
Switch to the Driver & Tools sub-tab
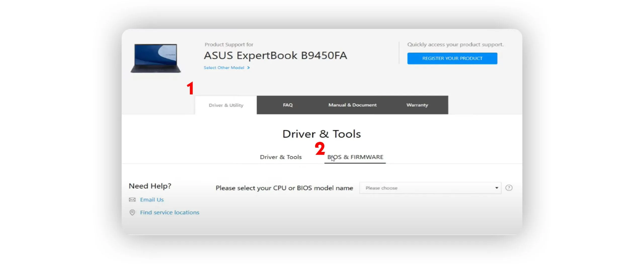[280, 157]
